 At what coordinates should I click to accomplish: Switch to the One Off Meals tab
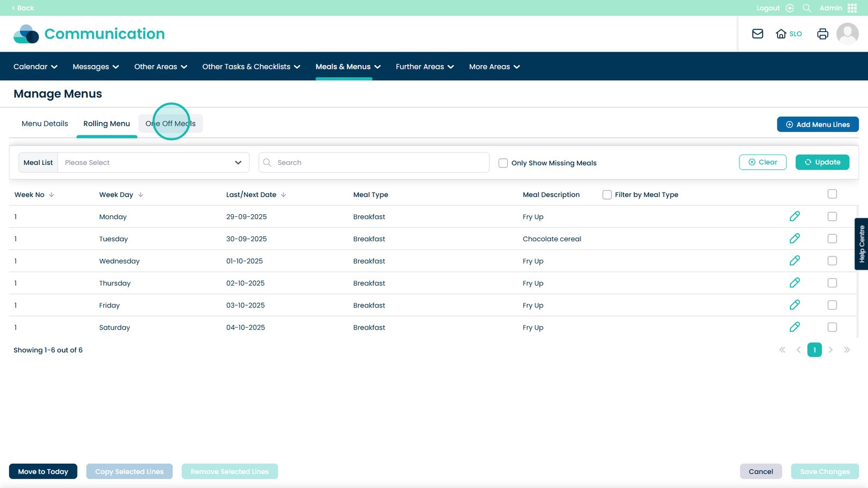170,124
